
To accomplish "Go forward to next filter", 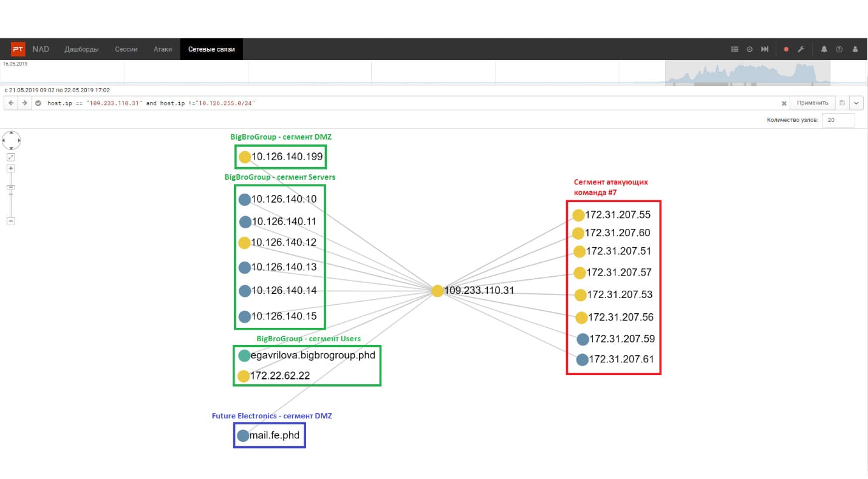I will pos(25,103).
